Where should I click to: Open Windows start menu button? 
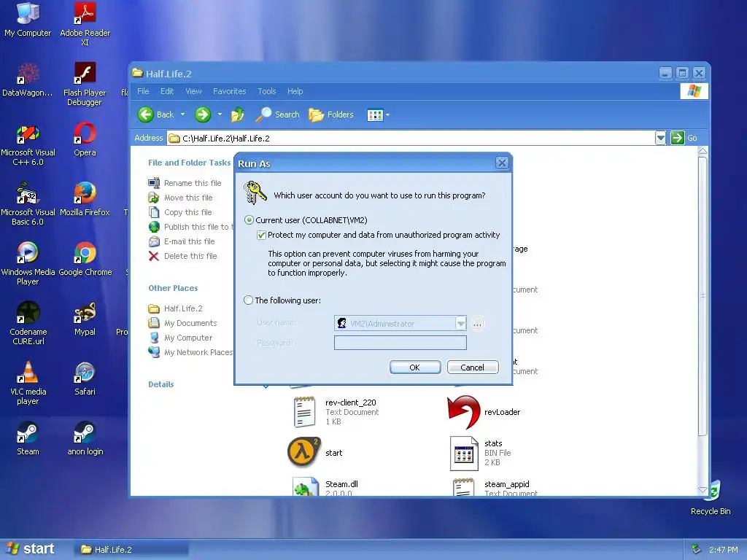(x=31, y=549)
